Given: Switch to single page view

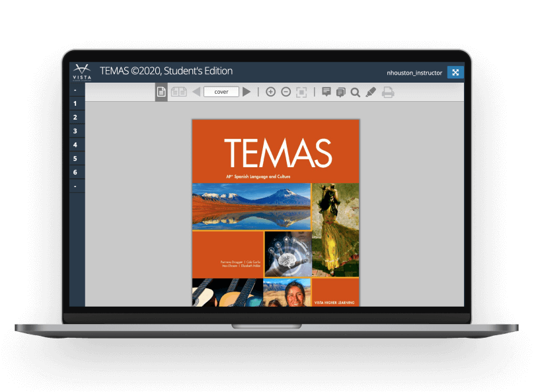Looking at the screenshot, I should [x=161, y=92].
